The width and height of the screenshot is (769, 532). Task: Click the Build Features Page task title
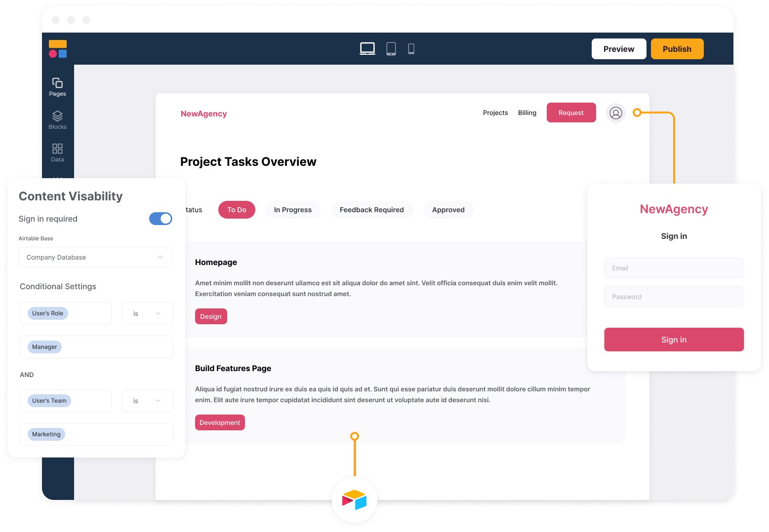[x=233, y=368]
